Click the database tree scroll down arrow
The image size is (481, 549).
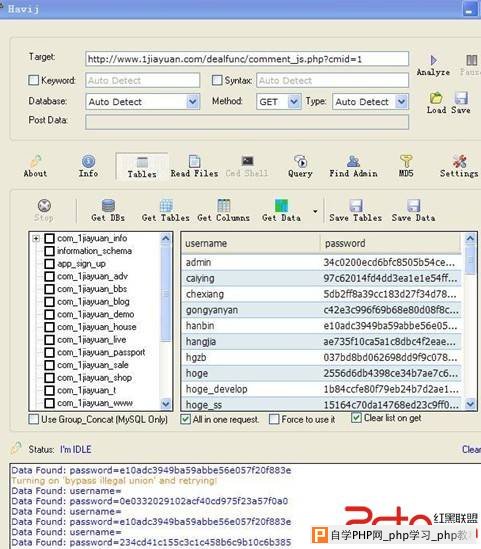pos(166,404)
